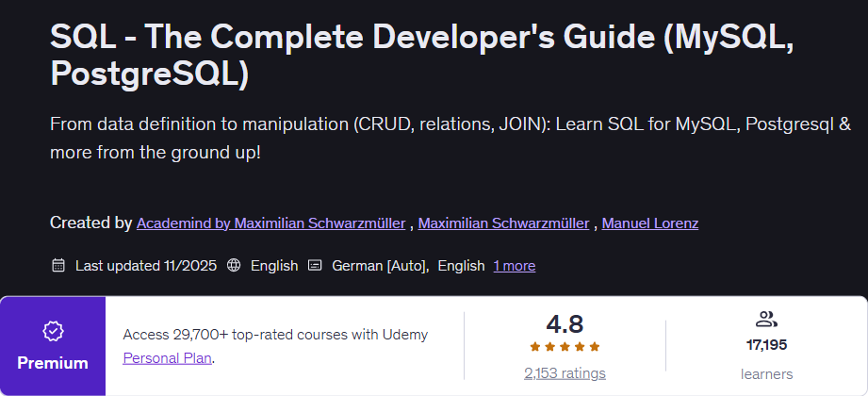Click the globe language icon
The height and width of the screenshot is (396, 868).
(234, 266)
